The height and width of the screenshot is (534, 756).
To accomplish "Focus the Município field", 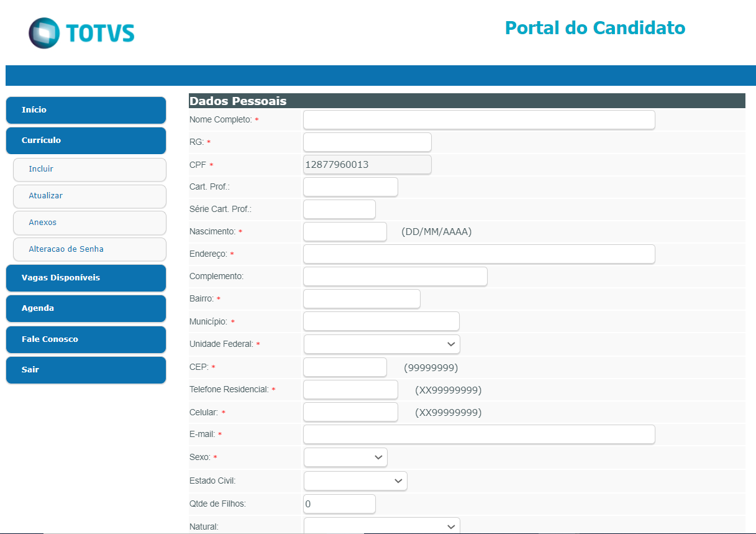I will tap(381, 321).
